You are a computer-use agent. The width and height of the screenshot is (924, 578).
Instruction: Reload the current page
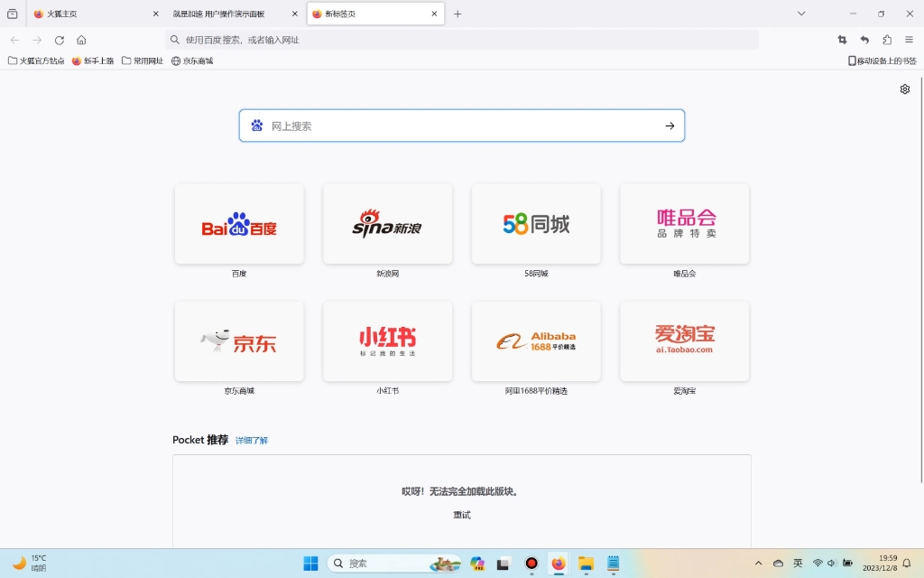(60, 40)
